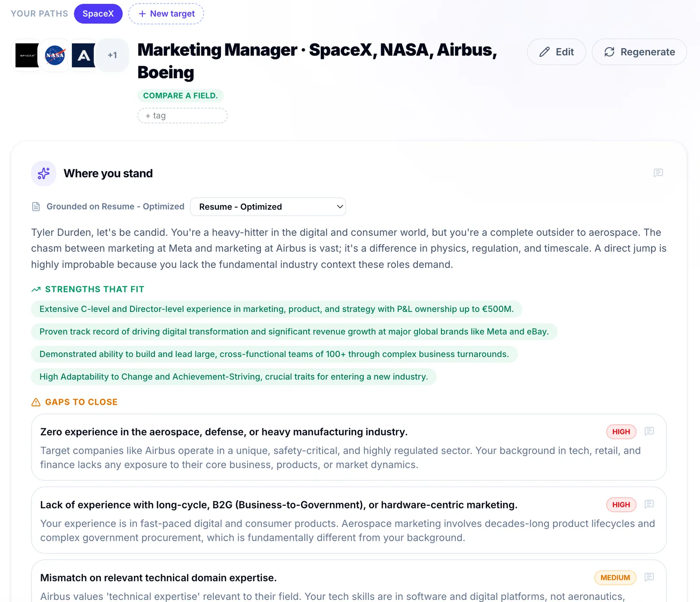Viewport: 700px width, 602px height.
Task: Click the digital transformation track record strength
Action: (294, 332)
